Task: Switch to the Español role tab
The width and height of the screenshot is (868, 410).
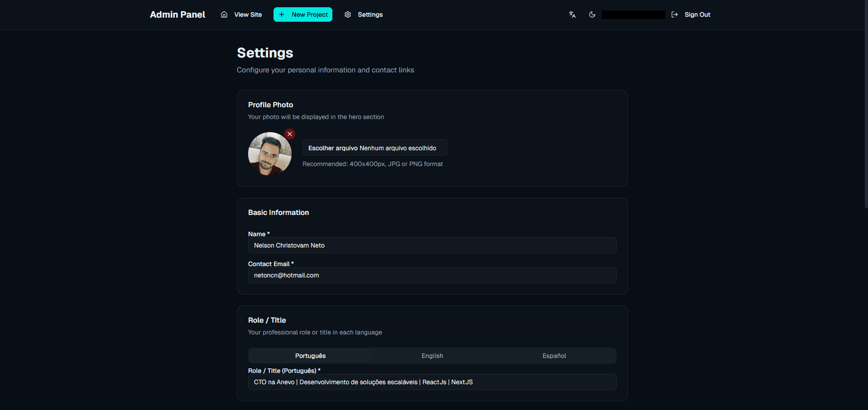Action: pyautogui.click(x=554, y=356)
